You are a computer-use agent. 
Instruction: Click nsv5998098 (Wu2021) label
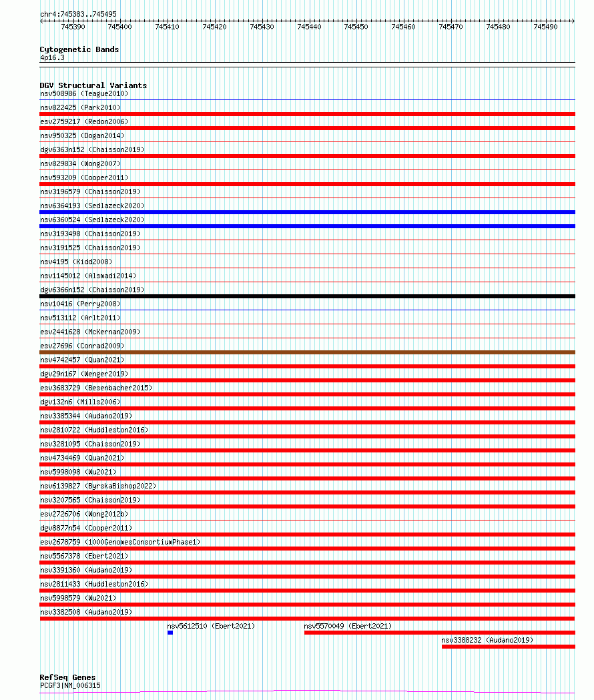(x=78, y=472)
